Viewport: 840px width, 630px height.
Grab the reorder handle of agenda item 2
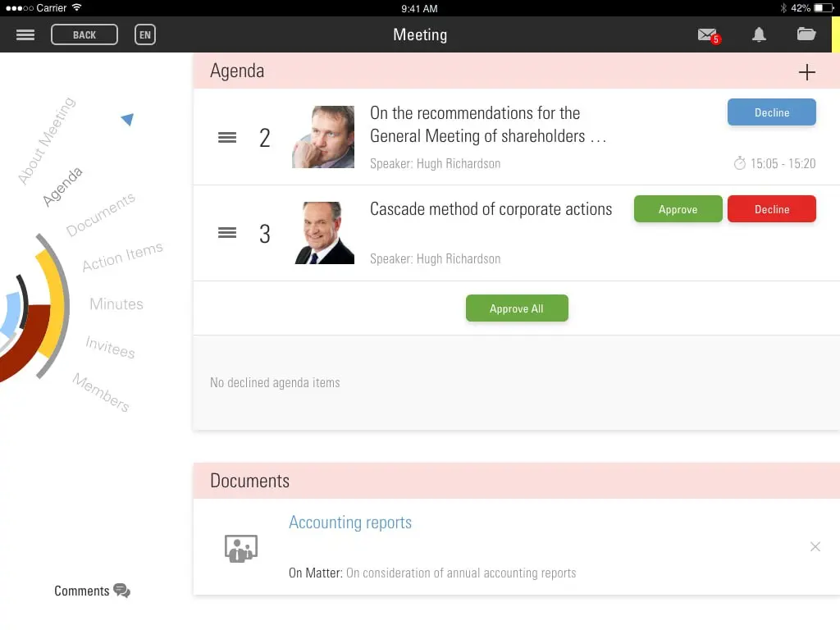tap(227, 138)
